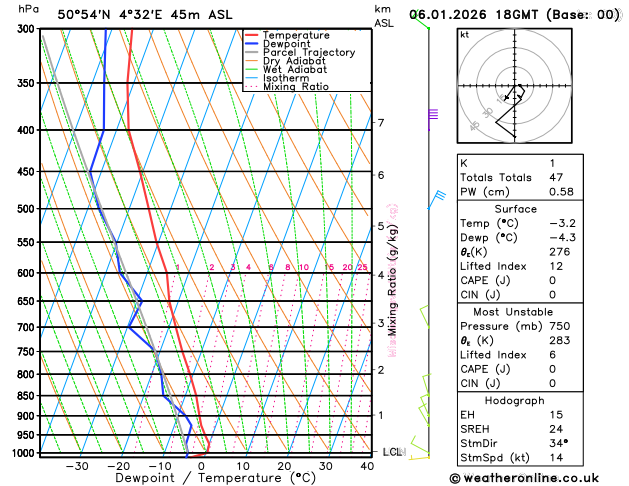
Task: Click the hodograph wind plot
Action: (x=515, y=86)
